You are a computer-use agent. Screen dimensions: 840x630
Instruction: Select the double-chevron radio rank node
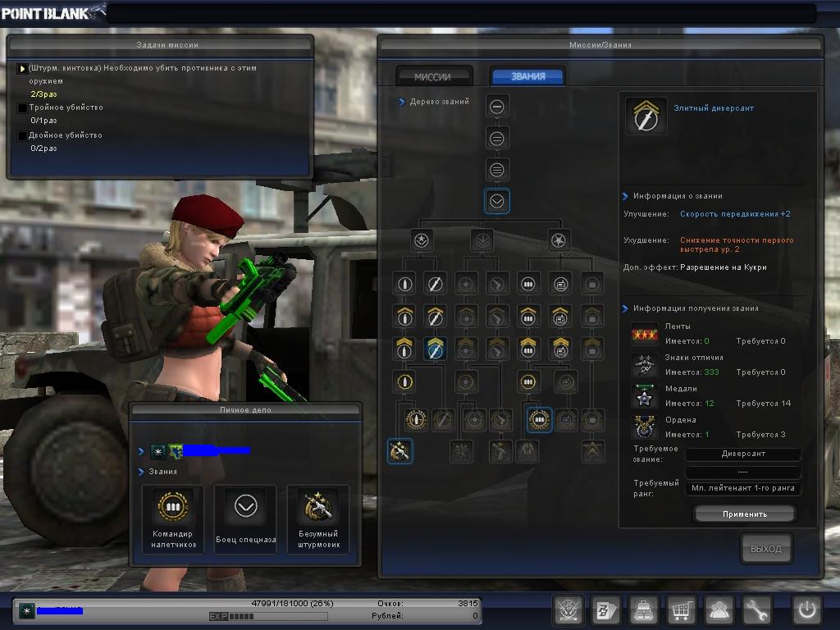[560, 349]
